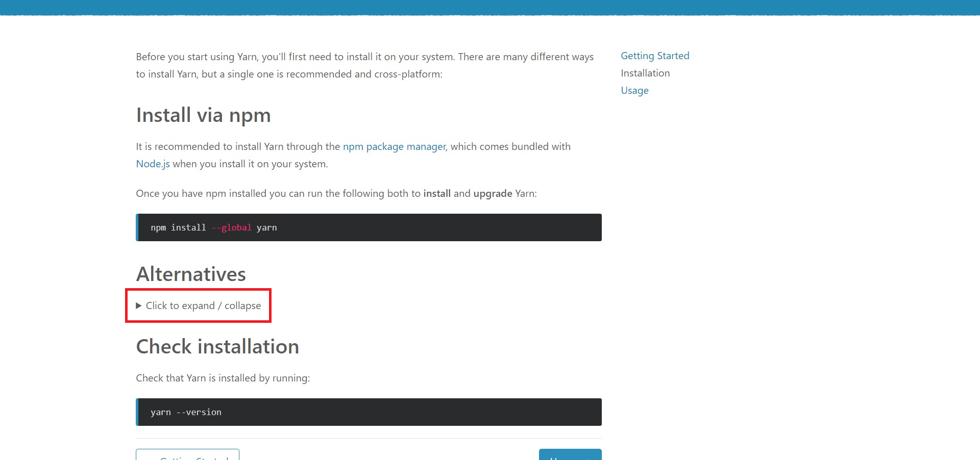
Task: Click the 'Alternatives' heading
Action: click(x=191, y=274)
